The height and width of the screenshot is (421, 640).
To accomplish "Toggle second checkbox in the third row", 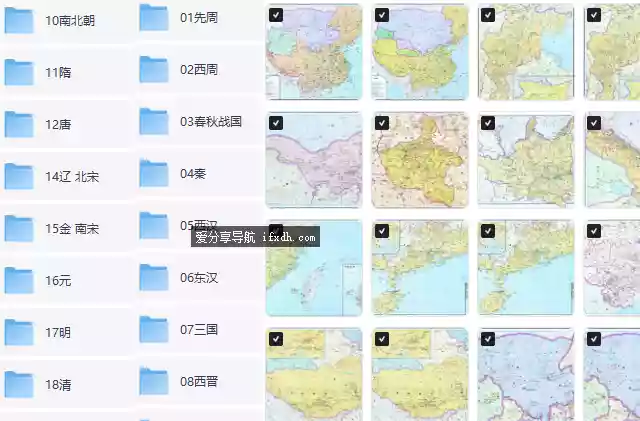I will click(382, 231).
